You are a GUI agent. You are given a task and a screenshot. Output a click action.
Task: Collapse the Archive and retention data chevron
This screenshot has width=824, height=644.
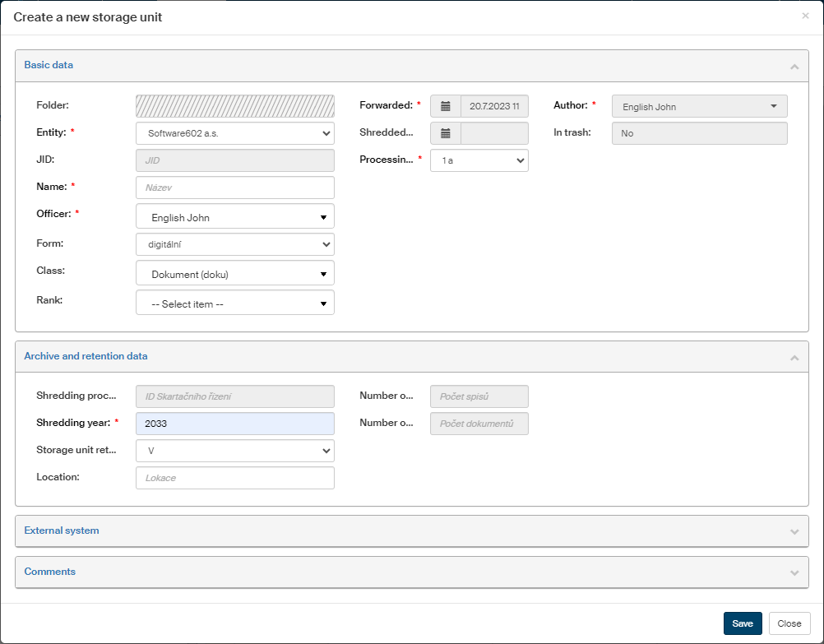(794, 357)
